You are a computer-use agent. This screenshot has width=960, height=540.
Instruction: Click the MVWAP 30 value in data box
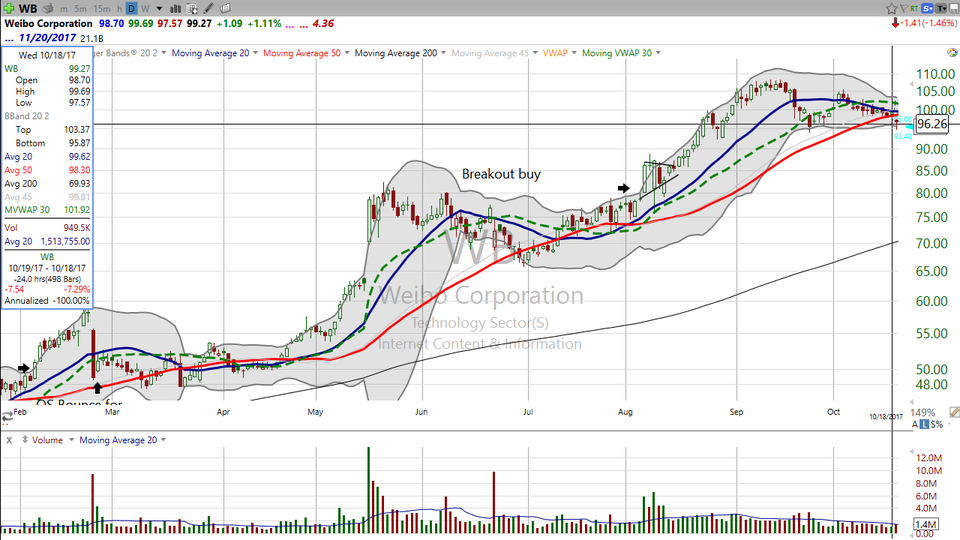click(77, 209)
